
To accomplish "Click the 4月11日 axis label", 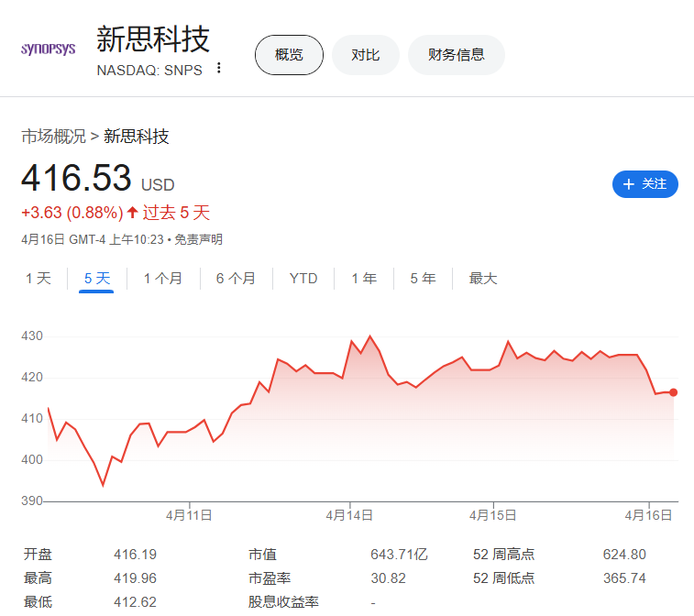I will (x=189, y=515).
